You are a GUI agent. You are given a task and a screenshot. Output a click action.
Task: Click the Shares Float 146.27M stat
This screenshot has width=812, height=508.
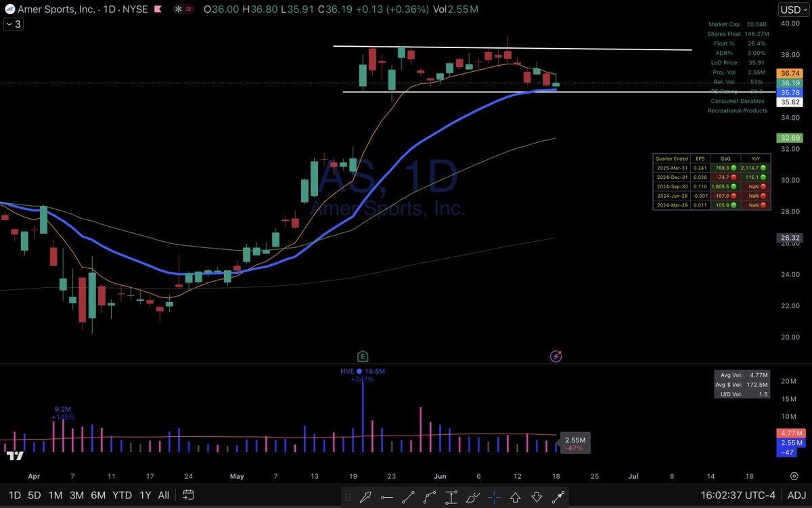737,33
